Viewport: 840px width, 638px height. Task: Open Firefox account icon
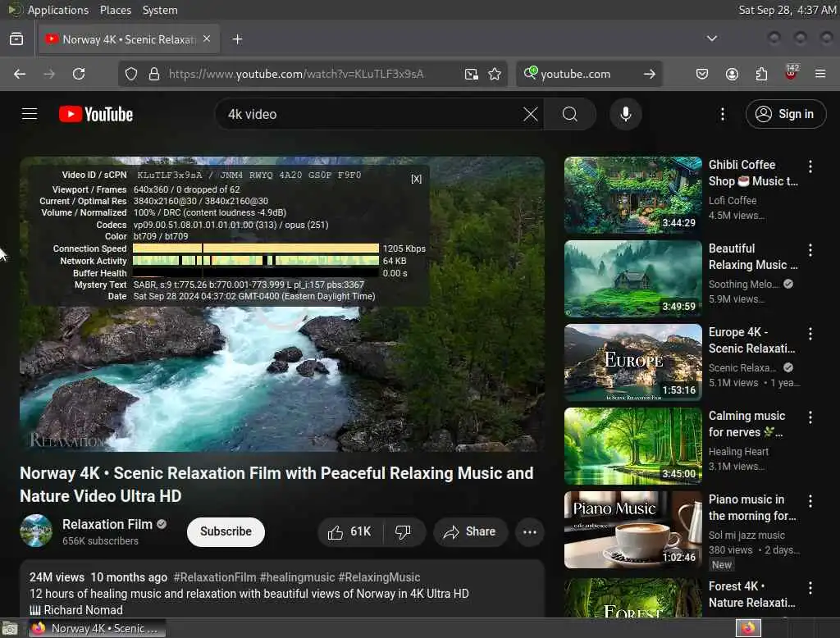point(732,74)
